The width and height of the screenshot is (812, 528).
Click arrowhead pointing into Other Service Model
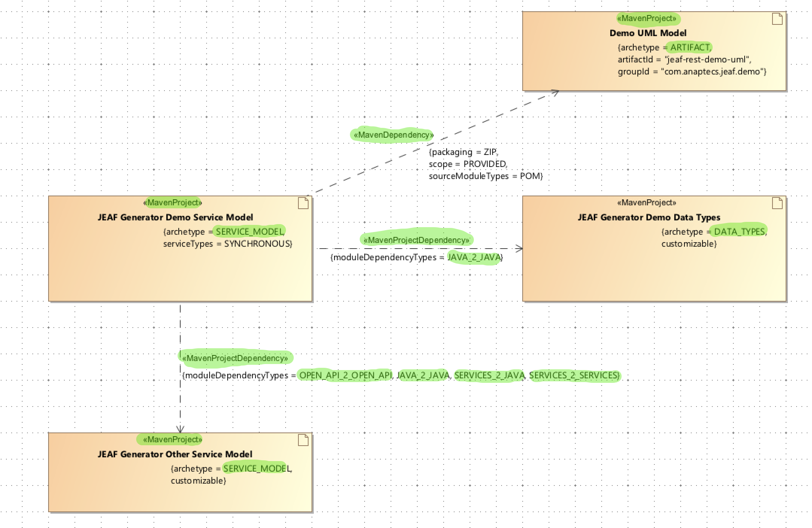click(x=180, y=429)
